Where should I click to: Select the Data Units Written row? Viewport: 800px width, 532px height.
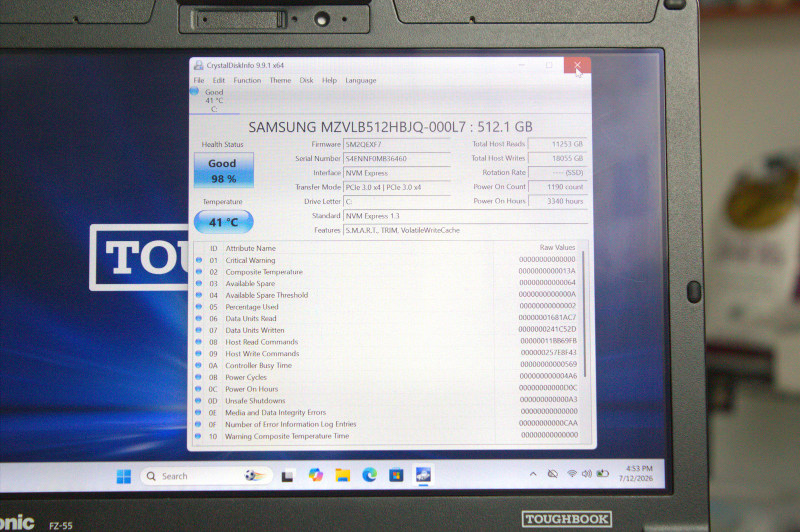[x=387, y=330]
